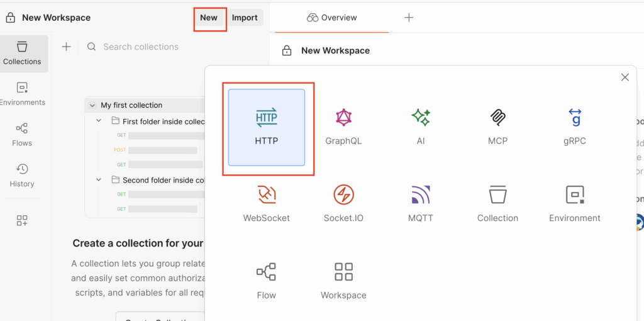
Task: Click the New button
Action: (209, 18)
